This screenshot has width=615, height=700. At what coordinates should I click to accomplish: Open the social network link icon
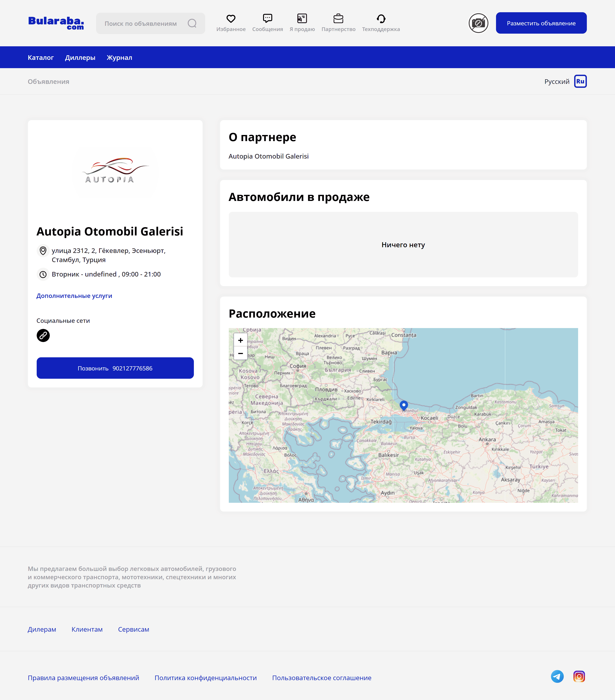point(43,336)
